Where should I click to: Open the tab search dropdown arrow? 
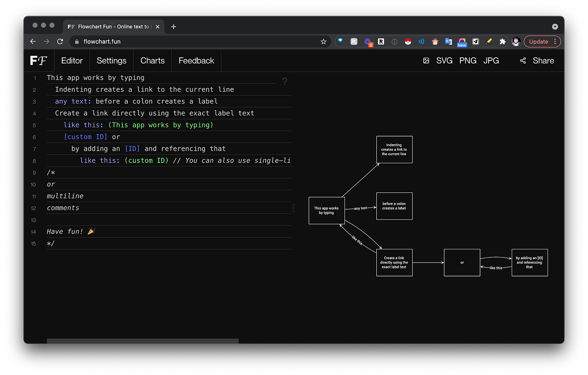pos(555,27)
